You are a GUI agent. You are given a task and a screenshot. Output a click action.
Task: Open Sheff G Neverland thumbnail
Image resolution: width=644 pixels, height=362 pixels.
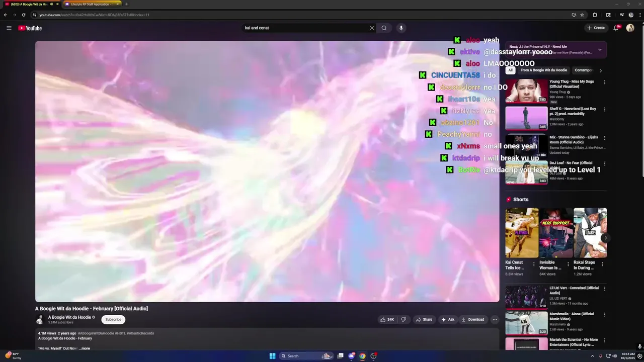(x=526, y=118)
